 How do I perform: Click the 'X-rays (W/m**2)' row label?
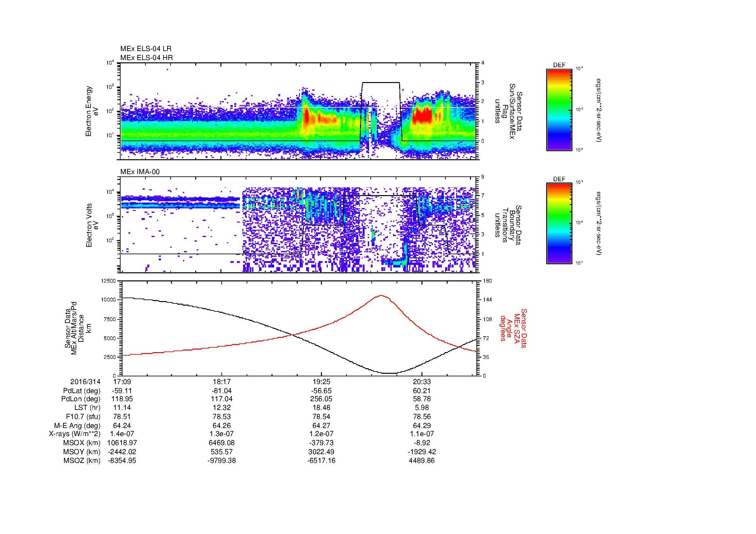pyautogui.click(x=74, y=434)
